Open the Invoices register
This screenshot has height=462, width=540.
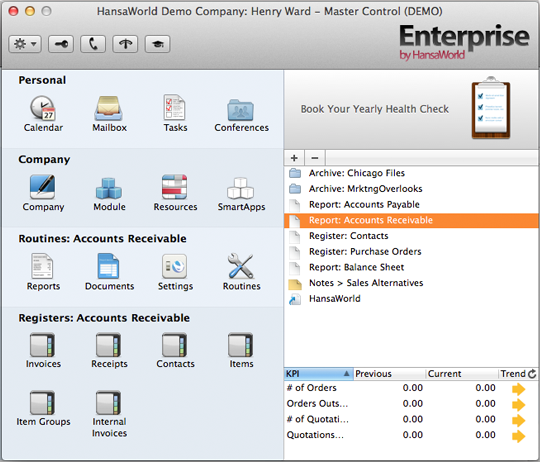[42, 345]
